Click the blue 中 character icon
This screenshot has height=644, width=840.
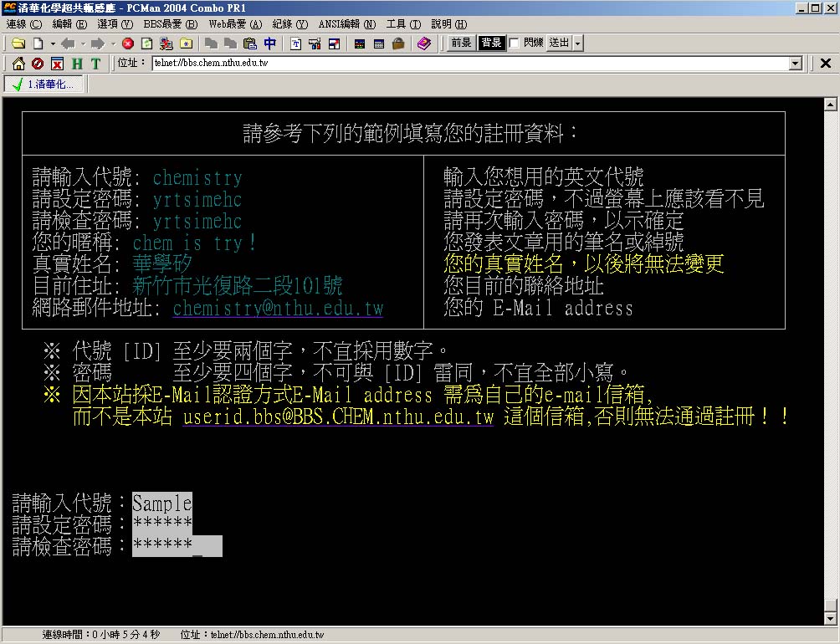pos(269,43)
